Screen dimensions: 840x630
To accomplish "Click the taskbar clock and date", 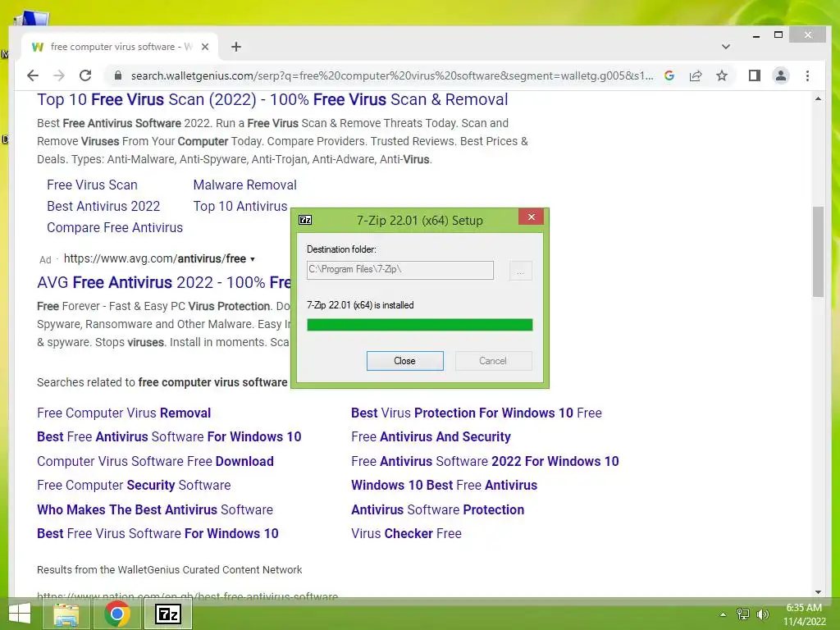I will tap(804, 614).
